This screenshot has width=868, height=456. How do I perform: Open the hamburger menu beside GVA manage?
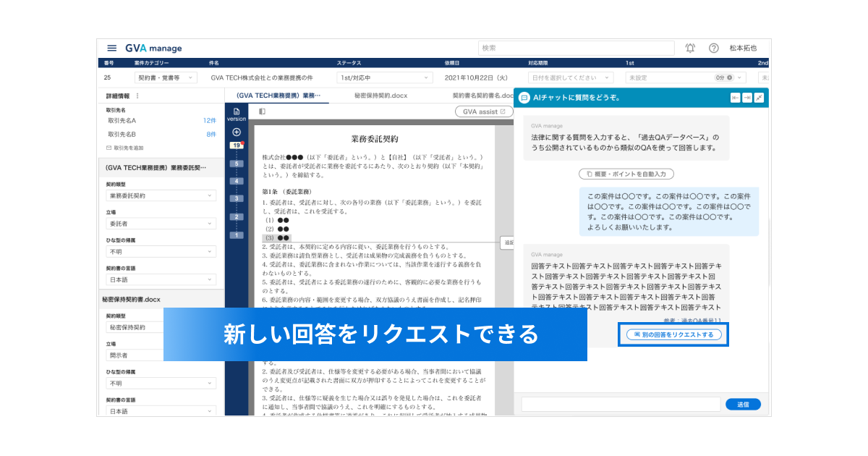coord(112,48)
